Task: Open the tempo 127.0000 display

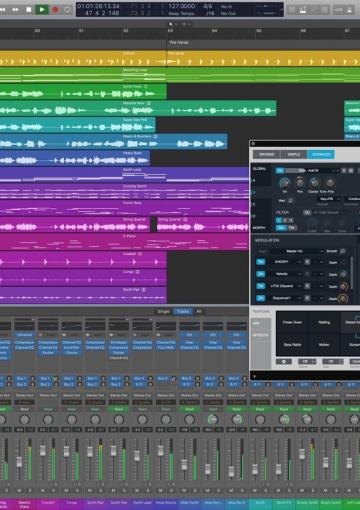Action: pyautogui.click(x=182, y=7)
